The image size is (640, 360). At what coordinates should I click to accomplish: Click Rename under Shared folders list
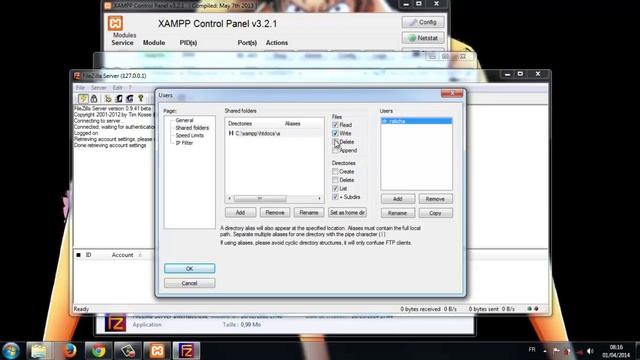click(309, 213)
